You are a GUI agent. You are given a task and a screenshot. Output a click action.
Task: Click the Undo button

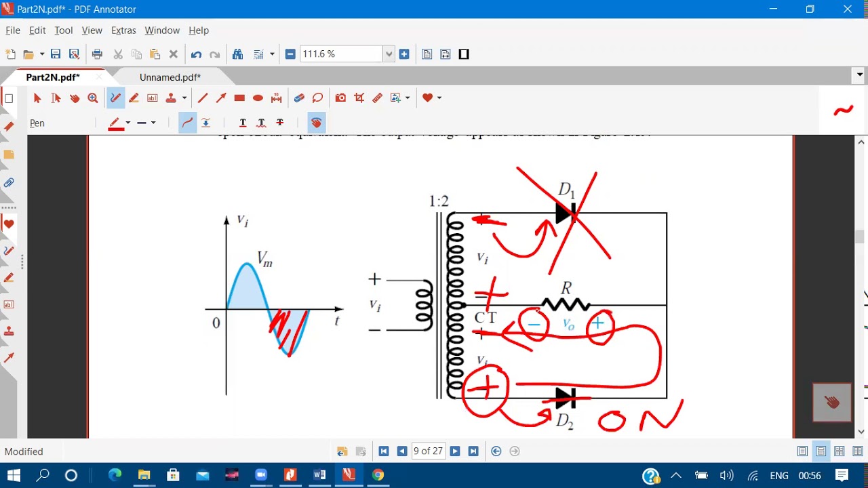coord(196,54)
